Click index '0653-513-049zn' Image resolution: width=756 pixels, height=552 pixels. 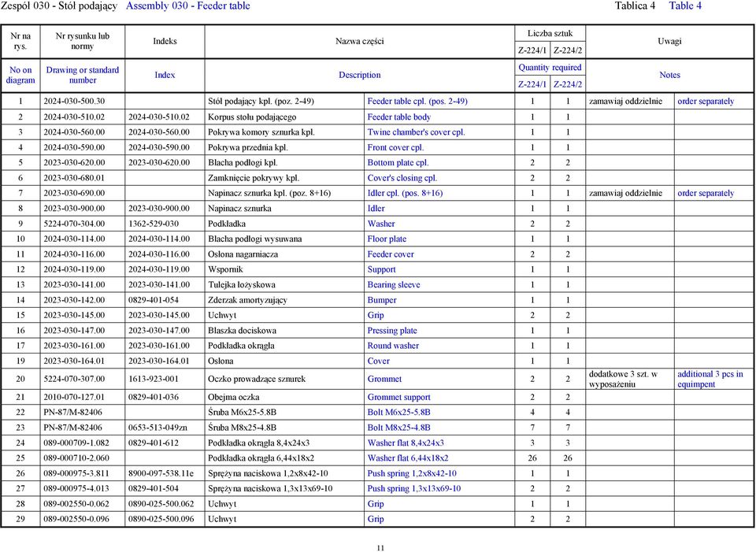point(157,428)
